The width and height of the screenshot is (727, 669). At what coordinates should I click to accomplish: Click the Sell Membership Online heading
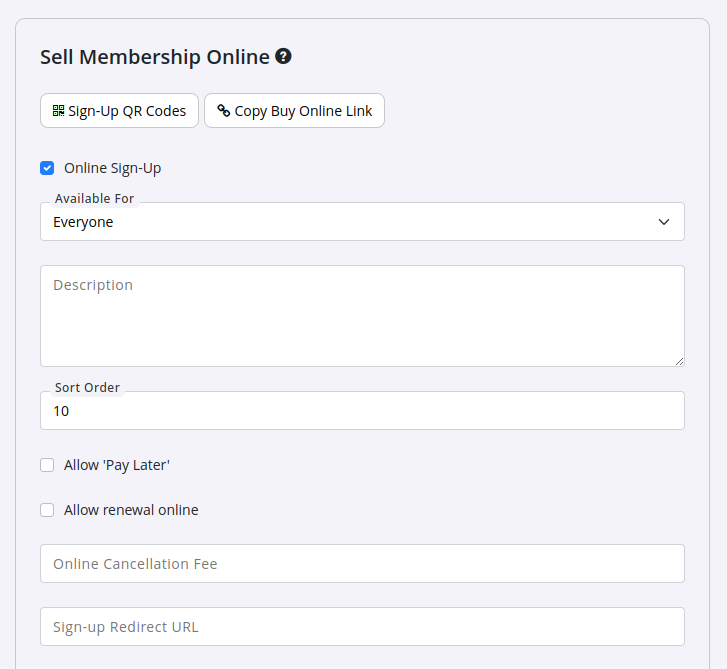[155, 57]
